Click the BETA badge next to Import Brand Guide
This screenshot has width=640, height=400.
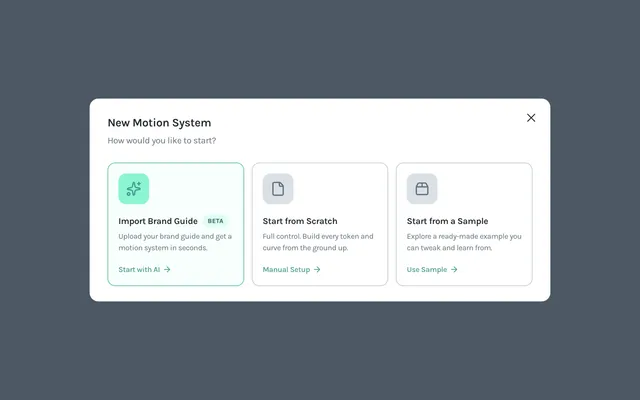[x=216, y=221]
